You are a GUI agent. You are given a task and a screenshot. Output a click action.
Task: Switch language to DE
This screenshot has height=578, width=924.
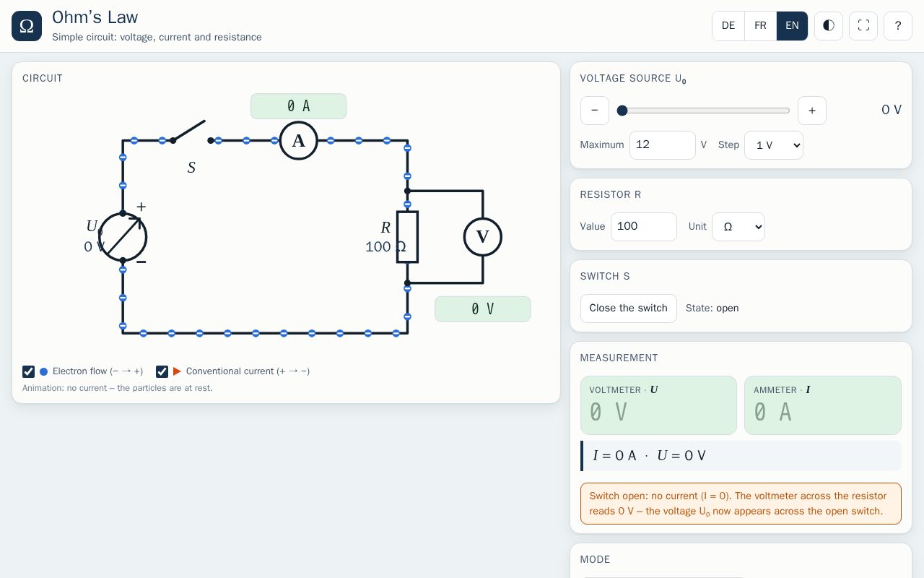pyautogui.click(x=728, y=26)
